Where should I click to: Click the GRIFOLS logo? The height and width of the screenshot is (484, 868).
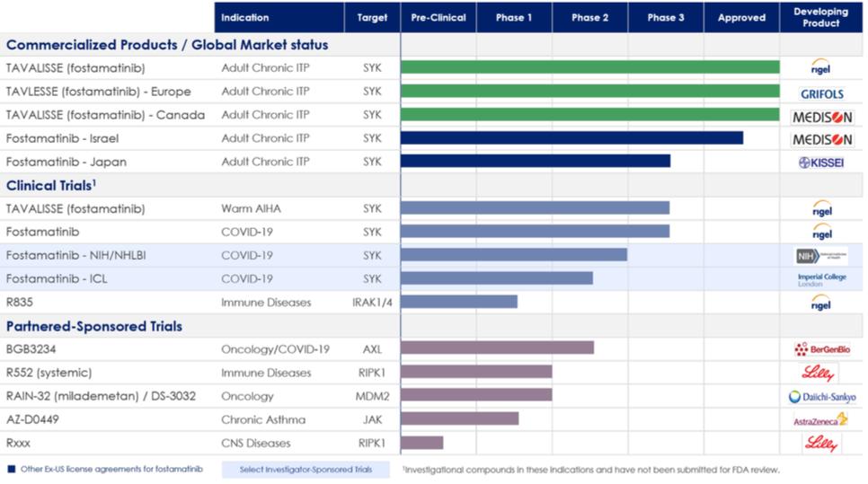coord(822,94)
